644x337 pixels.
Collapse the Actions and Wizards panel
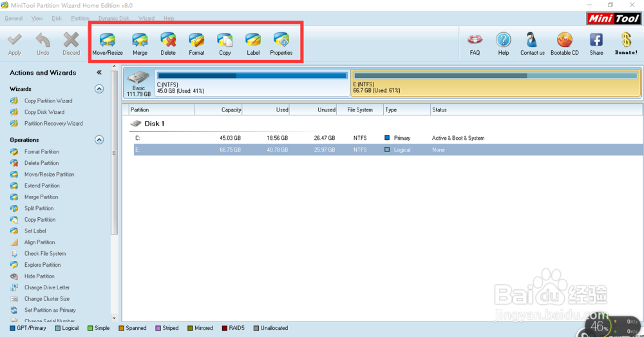point(99,72)
